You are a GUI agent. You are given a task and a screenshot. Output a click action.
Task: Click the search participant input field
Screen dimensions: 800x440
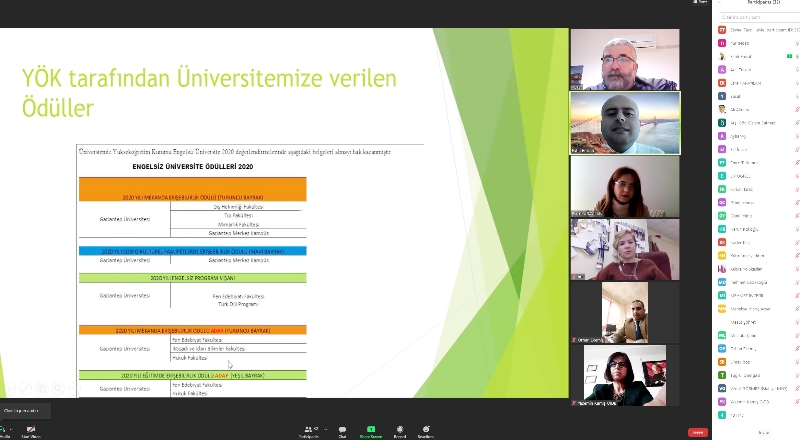(759, 17)
